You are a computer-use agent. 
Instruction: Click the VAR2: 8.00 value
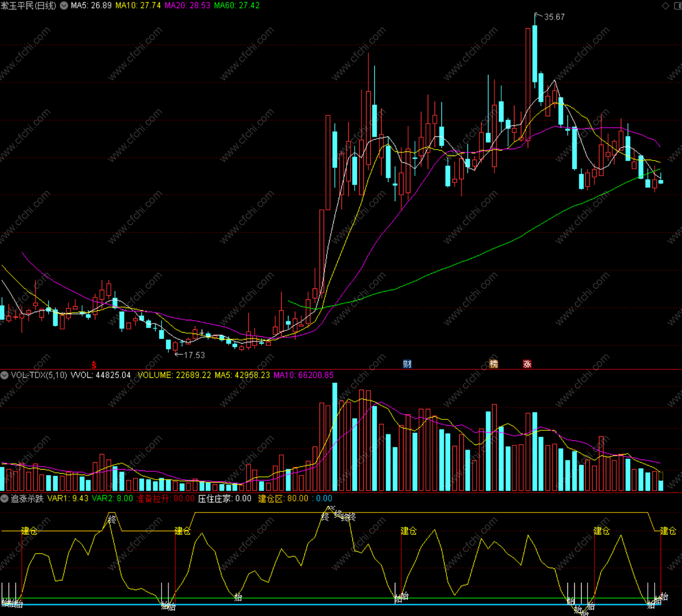click(112, 498)
